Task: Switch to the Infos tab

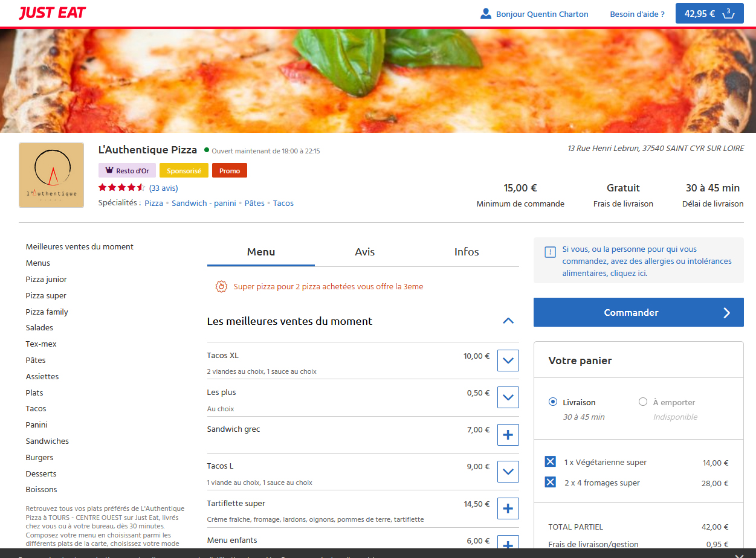Action: [467, 252]
